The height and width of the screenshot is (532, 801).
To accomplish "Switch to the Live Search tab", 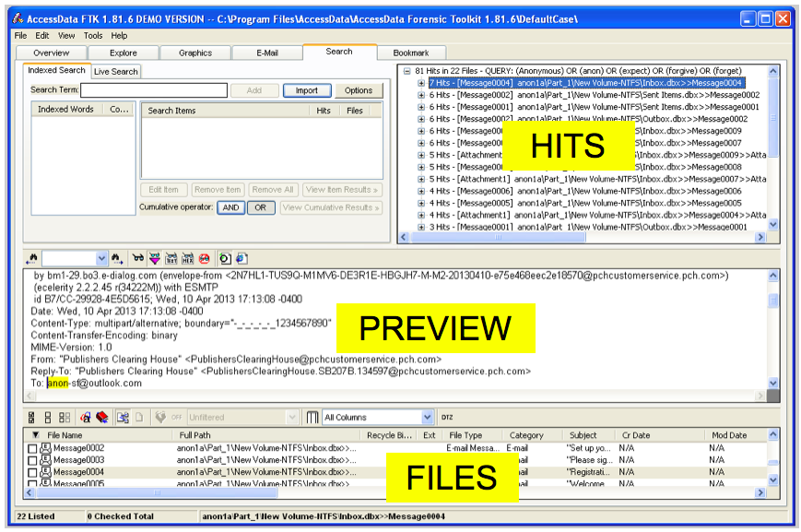I will pyautogui.click(x=116, y=72).
